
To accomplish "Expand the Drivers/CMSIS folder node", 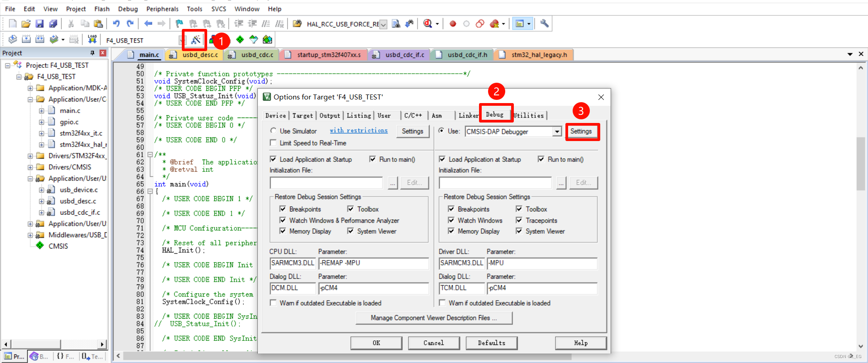I will (30, 167).
